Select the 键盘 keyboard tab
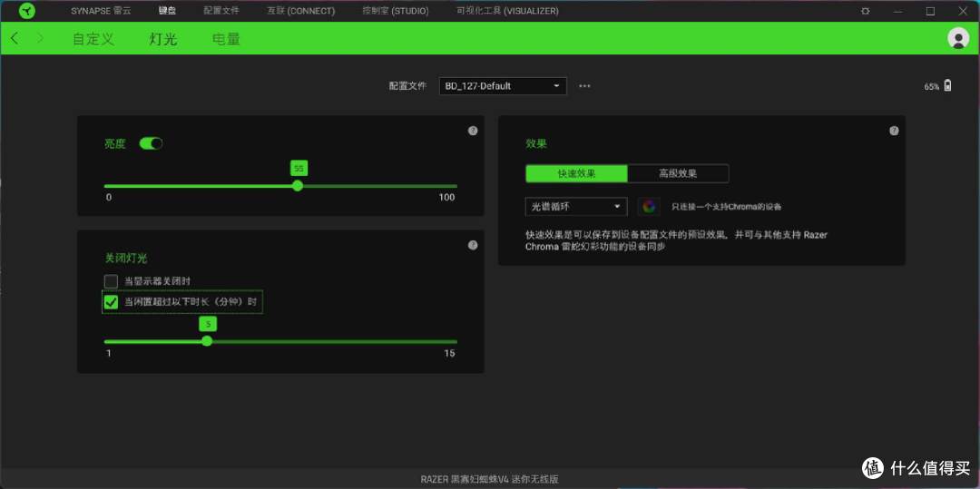Screen dimensions: 980x489 [x=168, y=11]
